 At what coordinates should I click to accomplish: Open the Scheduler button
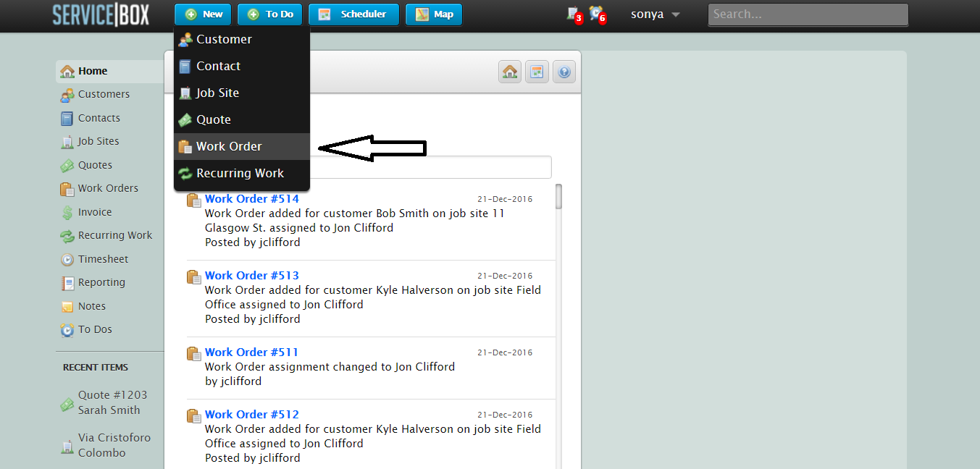353,14
